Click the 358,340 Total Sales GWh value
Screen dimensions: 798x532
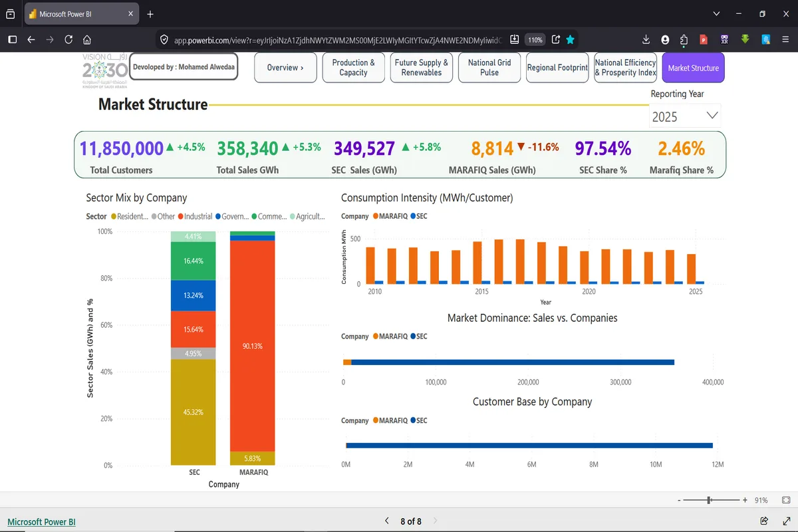(248, 148)
